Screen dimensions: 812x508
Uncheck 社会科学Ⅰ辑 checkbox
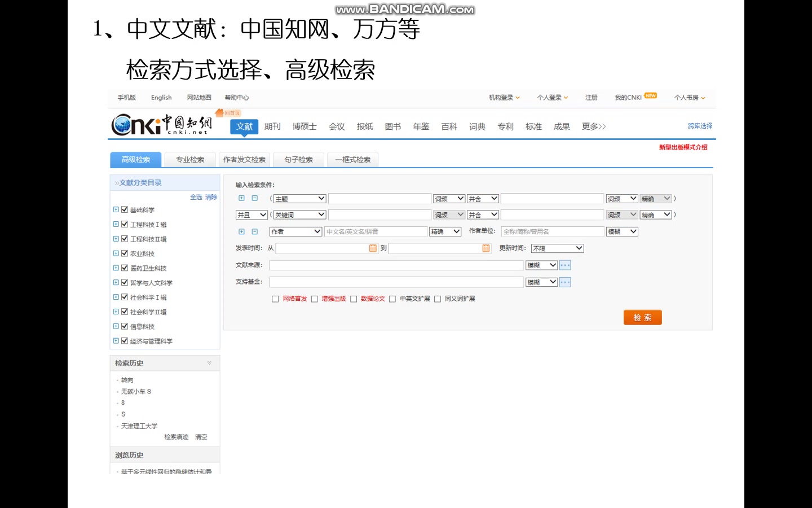[125, 297]
